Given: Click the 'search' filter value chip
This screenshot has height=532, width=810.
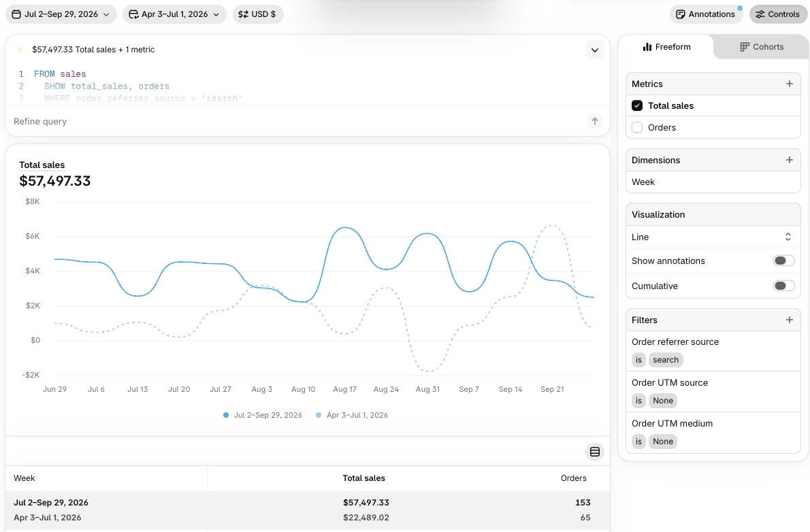Looking at the screenshot, I should pyautogui.click(x=666, y=360).
